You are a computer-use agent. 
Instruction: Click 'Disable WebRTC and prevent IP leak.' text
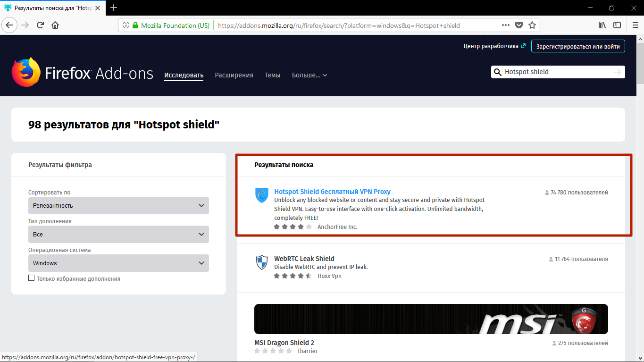click(x=321, y=267)
